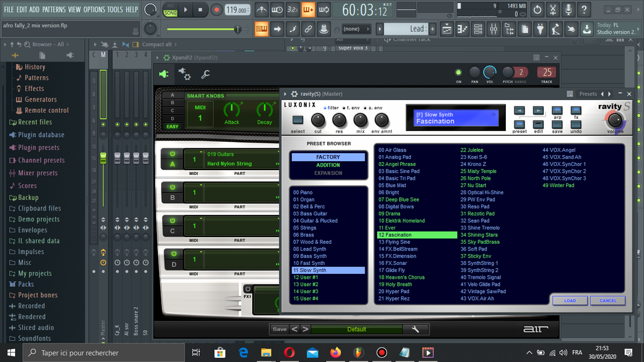The height and width of the screenshot is (362, 644).
Task: Open the Piano roll from toolbar
Action: coord(462,29)
